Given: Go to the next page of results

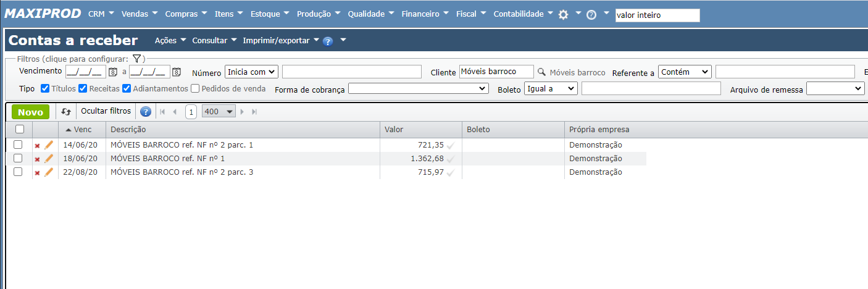Looking at the screenshot, I should point(242,112).
